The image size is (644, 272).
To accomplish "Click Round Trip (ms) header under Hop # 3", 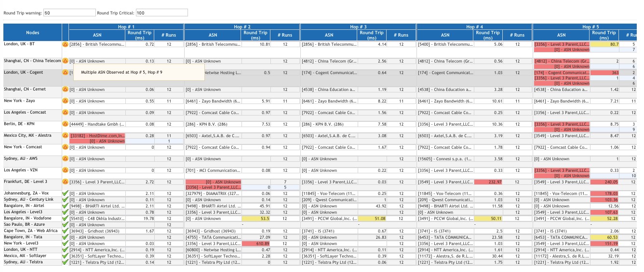I will (372, 35).
